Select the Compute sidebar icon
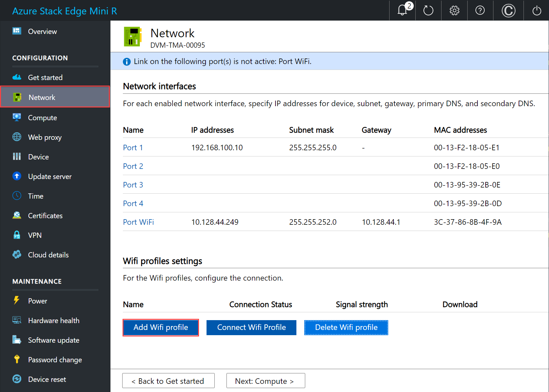This screenshot has height=392, width=549. pyautogui.click(x=17, y=117)
